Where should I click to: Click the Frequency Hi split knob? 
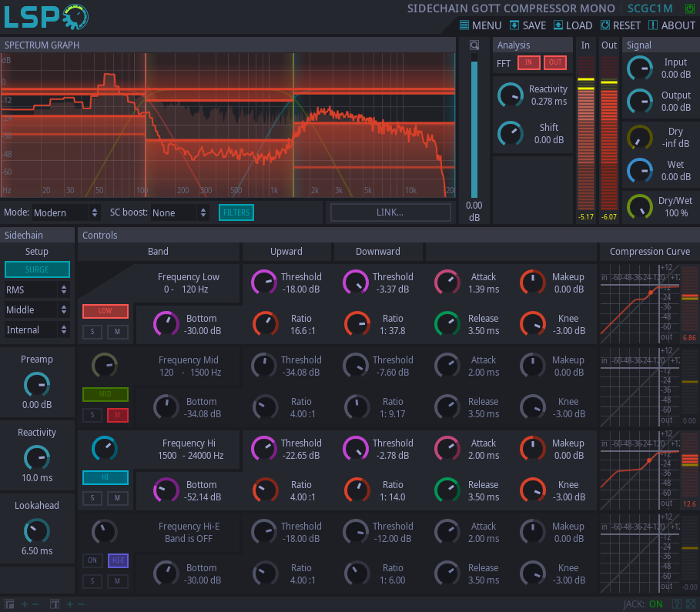point(105,449)
